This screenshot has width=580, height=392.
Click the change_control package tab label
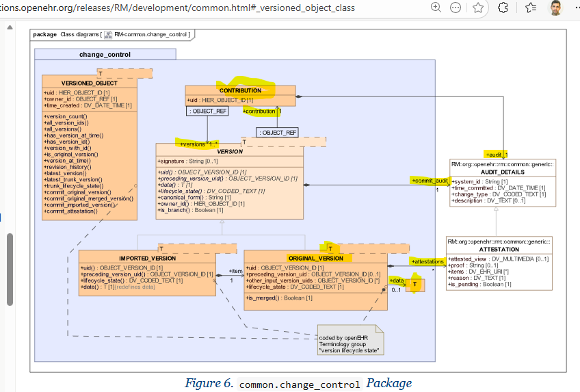tap(105, 55)
